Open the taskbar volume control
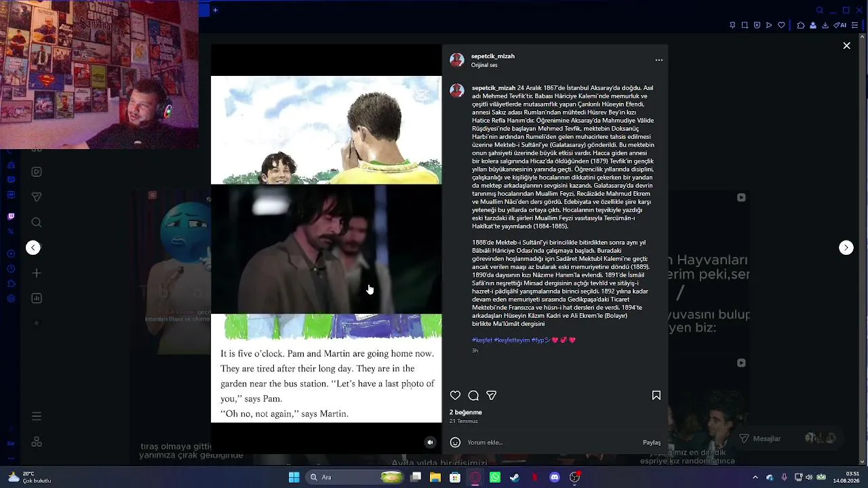The width and height of the screenshot is (868, 488). (809, 477)
